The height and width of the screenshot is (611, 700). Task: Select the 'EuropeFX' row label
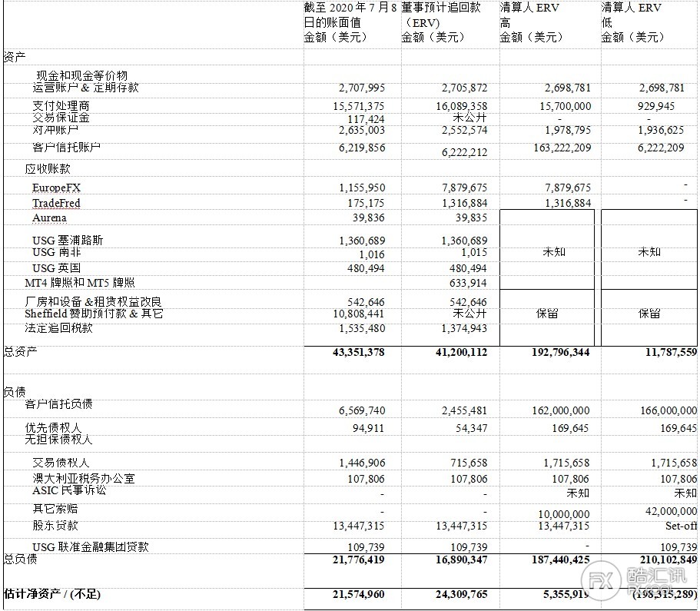pyautogui.click(x=56, y=188)
